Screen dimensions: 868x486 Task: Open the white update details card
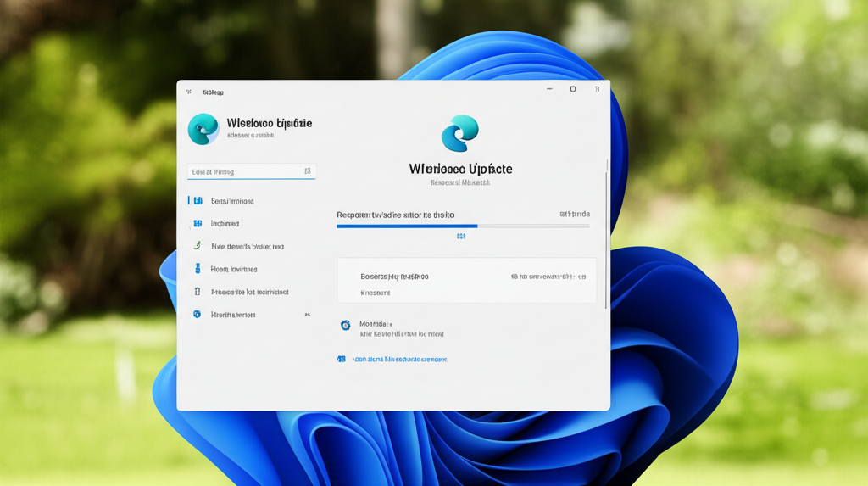click(x=466, y=281)
